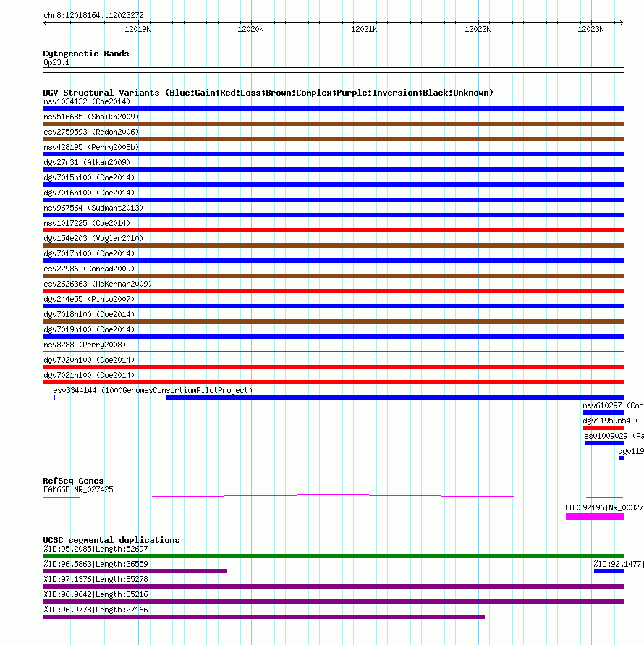644x645 pixels.
Task: Select dgv244e55 (Pinto2007) label
Action: 89,300
